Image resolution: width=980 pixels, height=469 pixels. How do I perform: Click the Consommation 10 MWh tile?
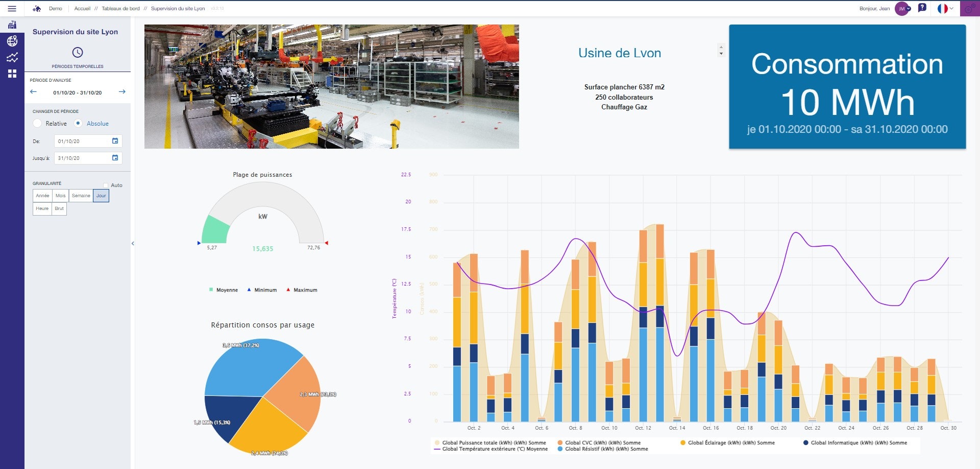pyautogui.click(x=847, y=87)
